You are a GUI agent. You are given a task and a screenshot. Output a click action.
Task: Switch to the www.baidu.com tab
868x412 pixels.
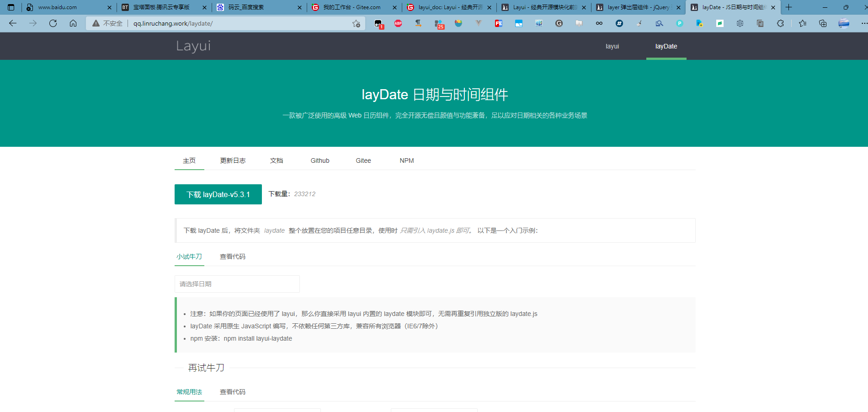[69, 7]
